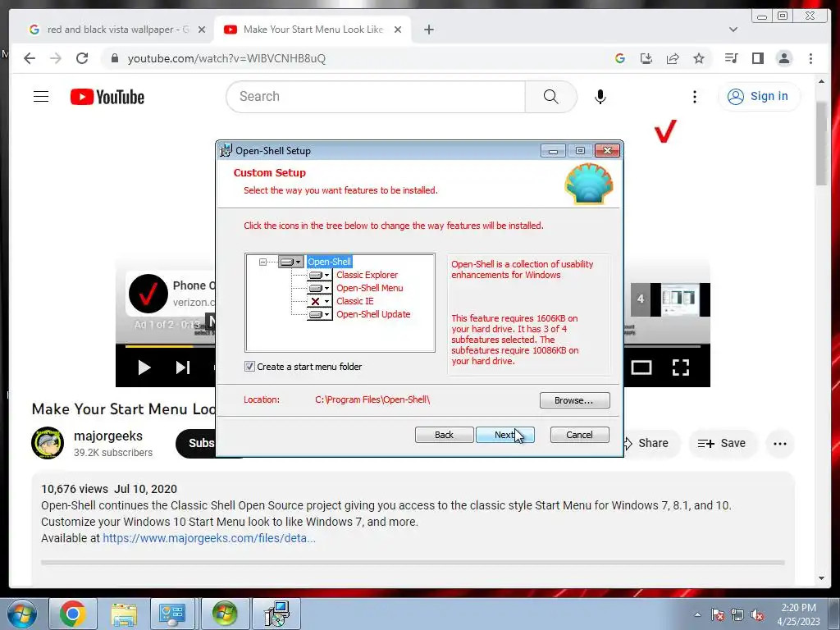The image size is (840, 630).
Task: Skip to next video
Action: click(183, 367)
